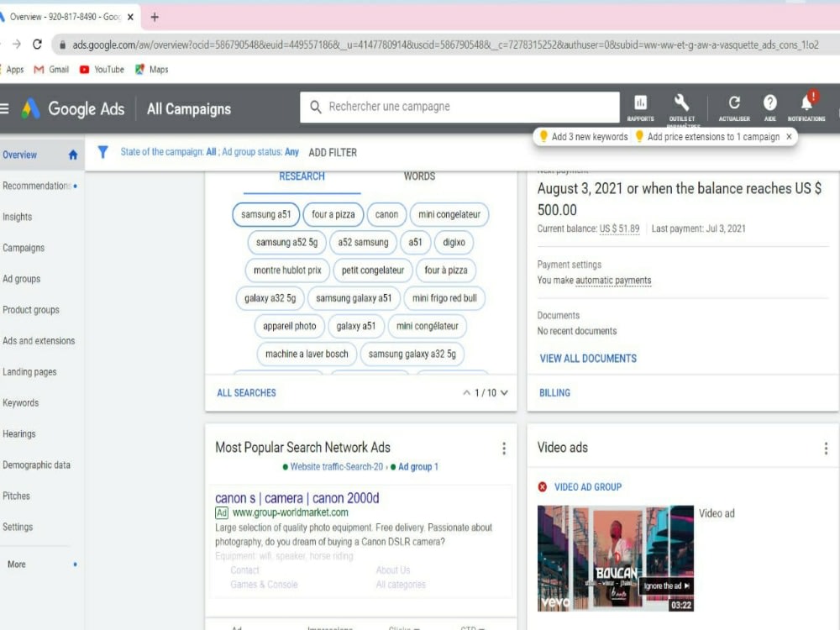Select the machine a laver bosch chip

coord(307,354)
